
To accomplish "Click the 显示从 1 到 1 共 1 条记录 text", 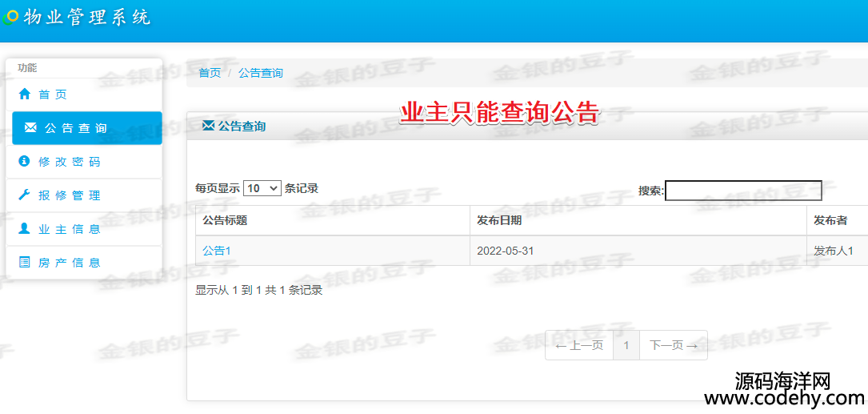I will [259, 290].
